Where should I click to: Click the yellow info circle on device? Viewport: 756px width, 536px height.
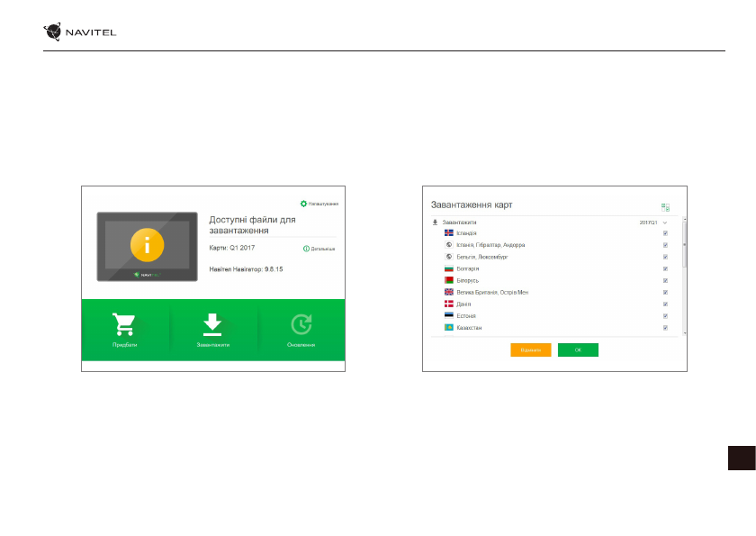(147, 245)
